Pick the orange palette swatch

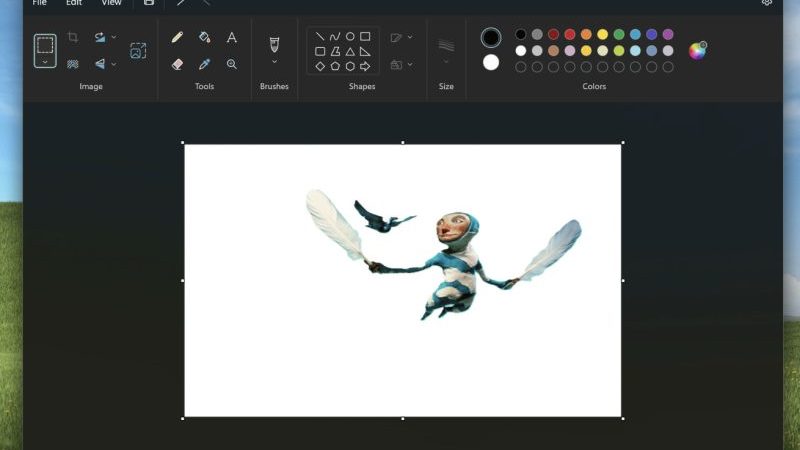coord(586,34)
